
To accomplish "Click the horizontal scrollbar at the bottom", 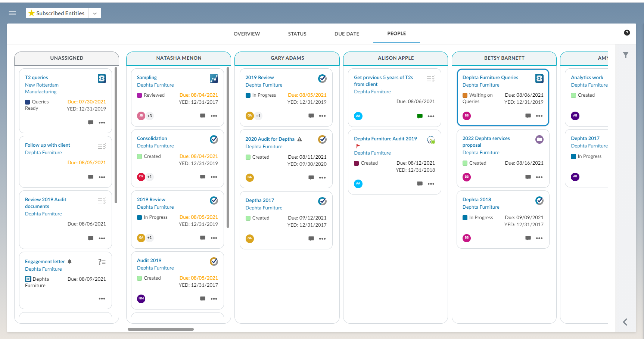I will coord(161,329).
